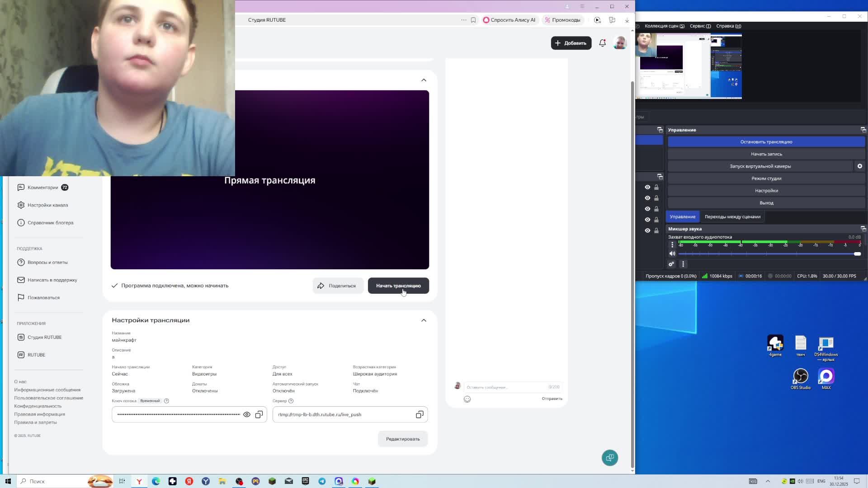Open audio mixer channel options menu

[672, 245]
